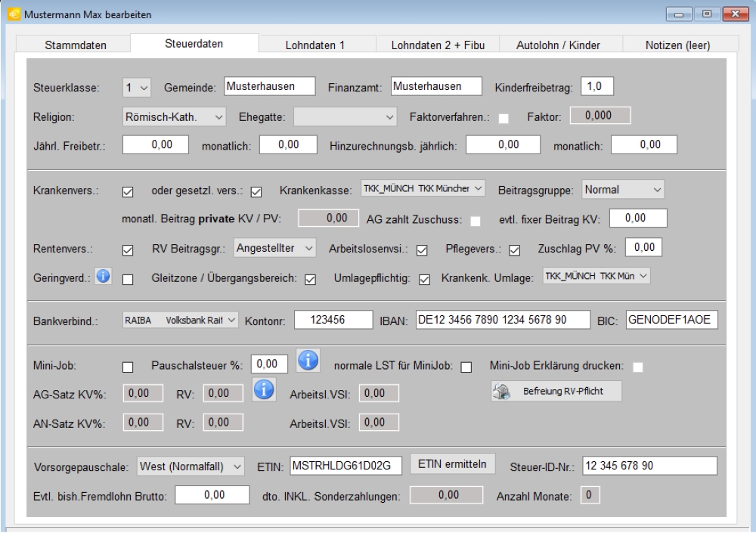756x533 pixels.
Task: Enable the Faktorverfahren checkbox
Action: click(x=503, y=118)
